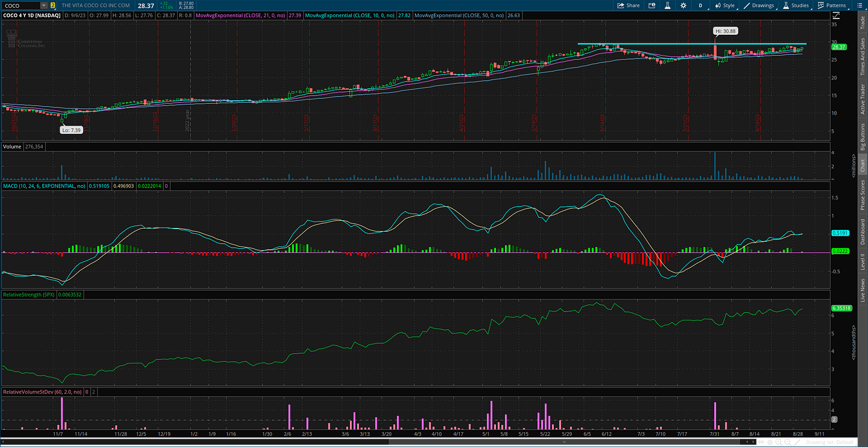This screenshot has width=868, height=447.
Task: Click the 28.37 price label on the axis
Action: point(838,47)
